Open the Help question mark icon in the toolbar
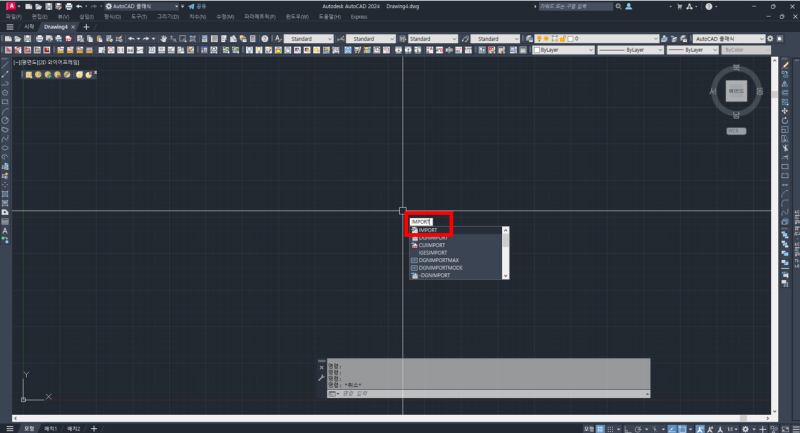 click(x=264, y=39)
